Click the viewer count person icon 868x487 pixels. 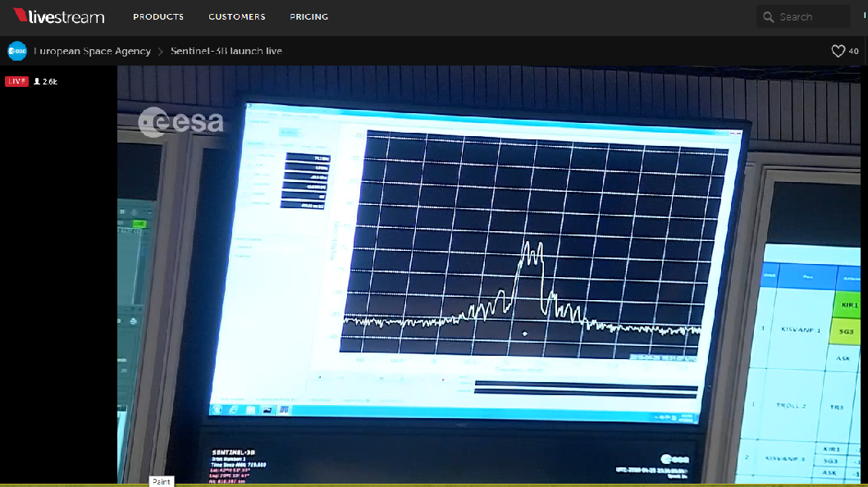[37, 81]
